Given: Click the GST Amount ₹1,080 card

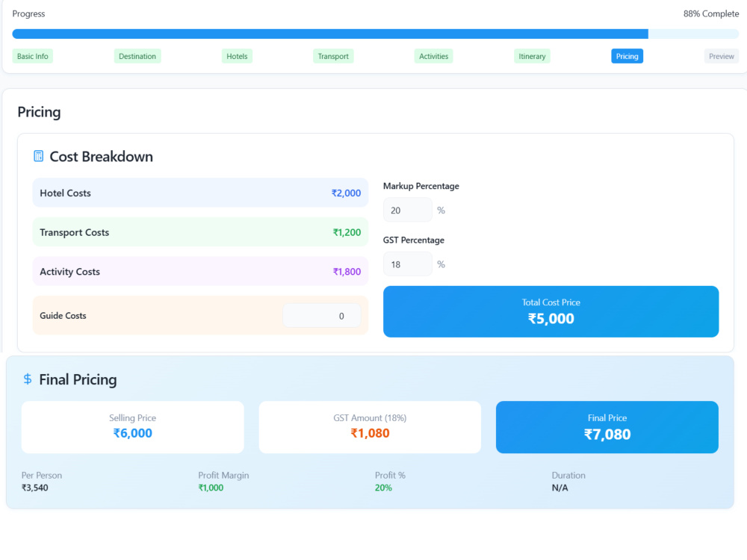Looking at the screenshot, I should 370,427.
